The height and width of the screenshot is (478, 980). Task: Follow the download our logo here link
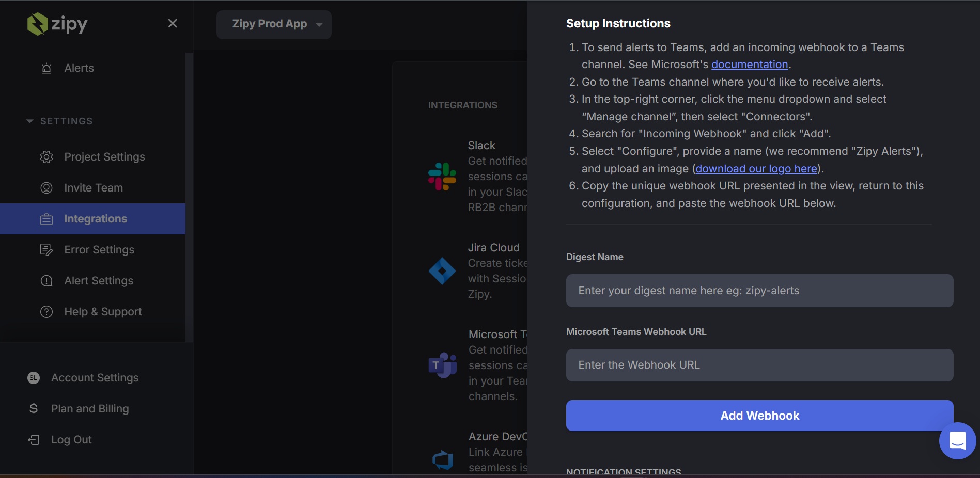click(x=756, y=169)
